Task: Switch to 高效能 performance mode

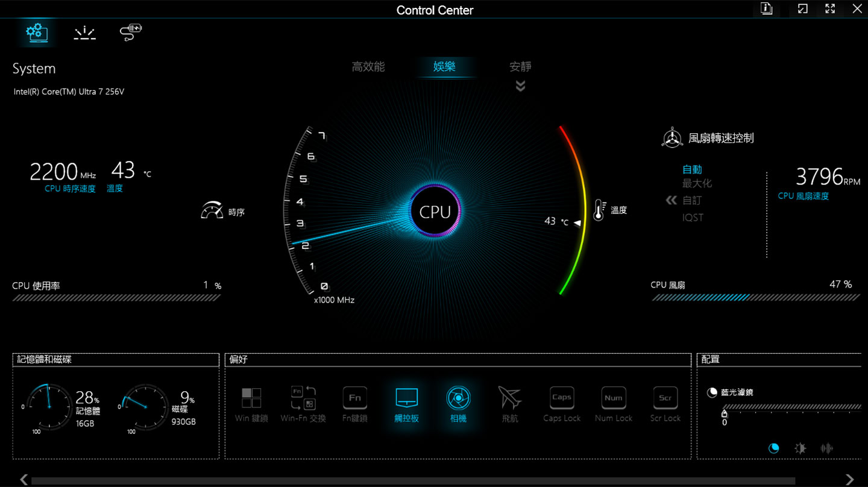Action: click(368, 67)
